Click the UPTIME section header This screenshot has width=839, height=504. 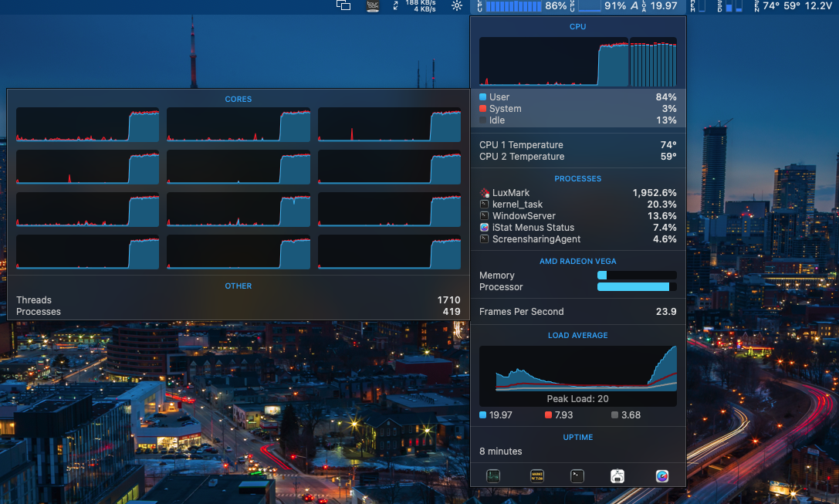(x=578, y=437)
